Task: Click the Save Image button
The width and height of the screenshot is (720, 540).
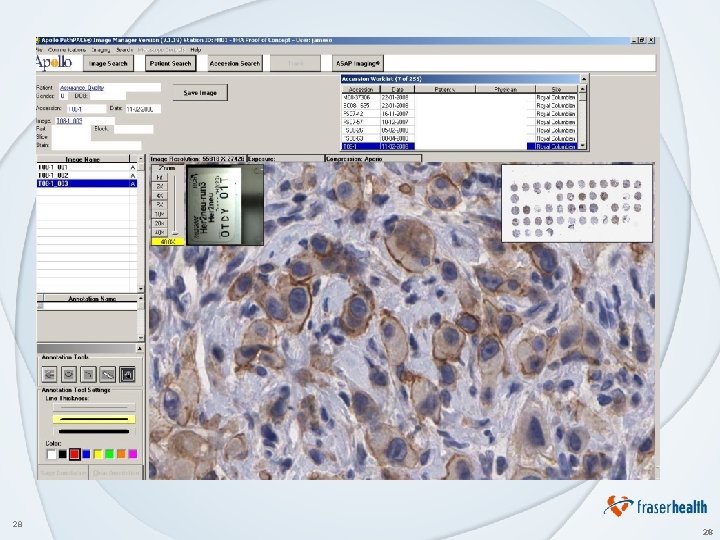Action: point(200,93)
